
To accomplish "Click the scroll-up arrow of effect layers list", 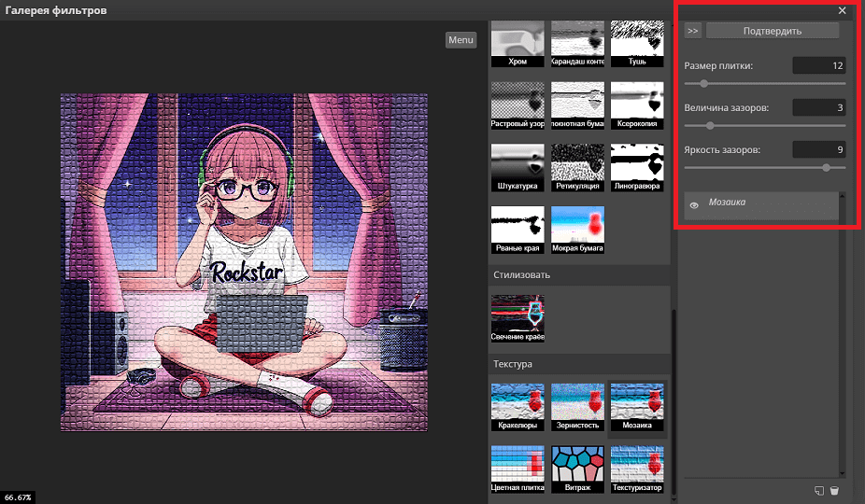I will [x=842, y=195].
